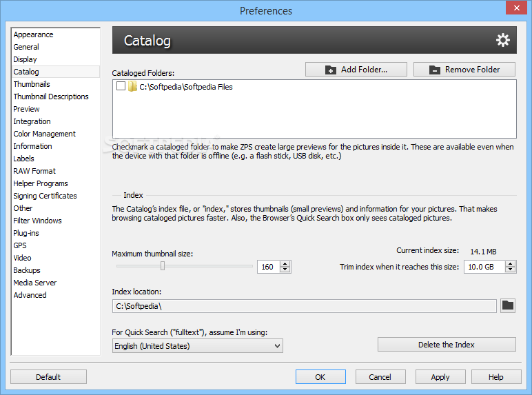
Task: Click the folder browse icon next to Index location
Action: pyautogui.click(x=508, y=305)
